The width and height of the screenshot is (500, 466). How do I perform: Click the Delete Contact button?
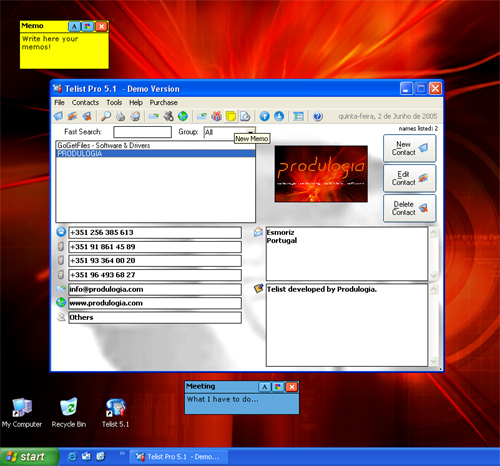(409, 208)
